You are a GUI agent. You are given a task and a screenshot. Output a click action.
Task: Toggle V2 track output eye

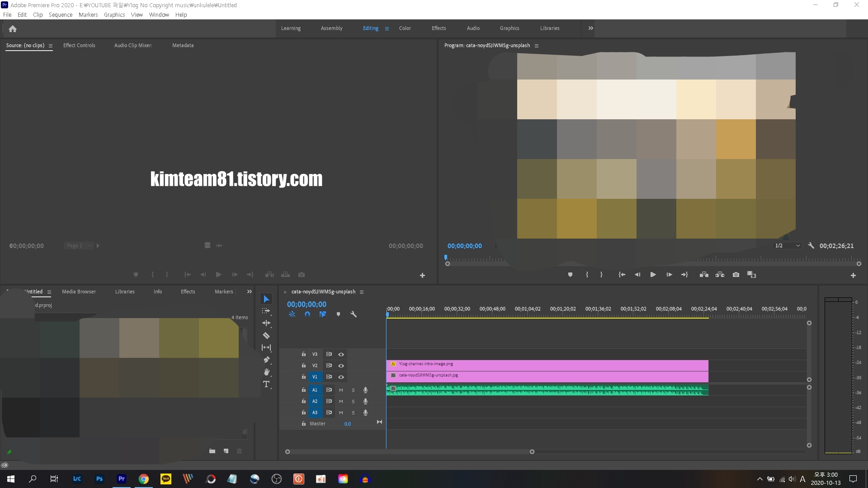point(341,366)
